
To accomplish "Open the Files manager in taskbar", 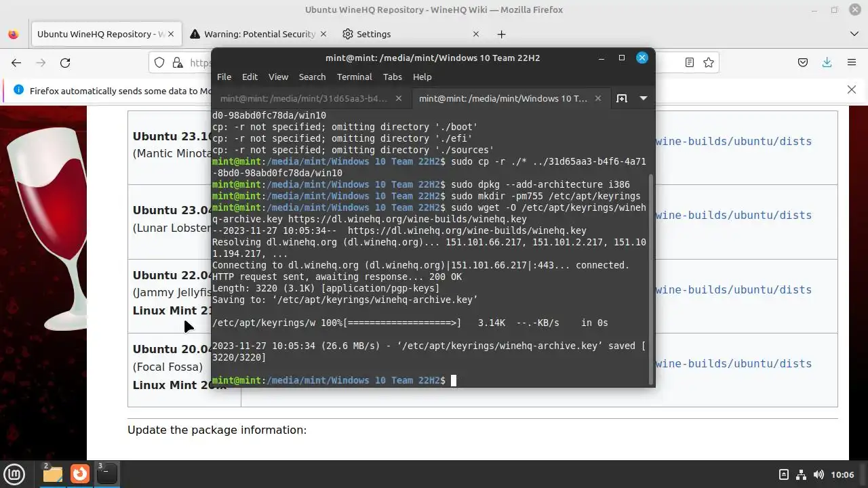I will coord(52,474).
